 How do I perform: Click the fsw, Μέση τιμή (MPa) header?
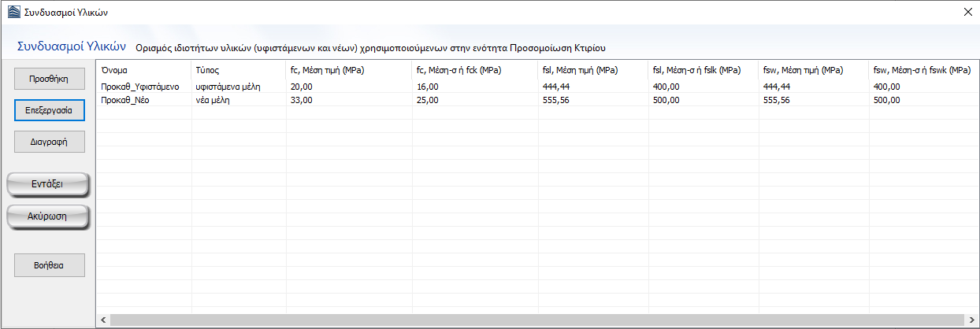(x=802, y=71)
